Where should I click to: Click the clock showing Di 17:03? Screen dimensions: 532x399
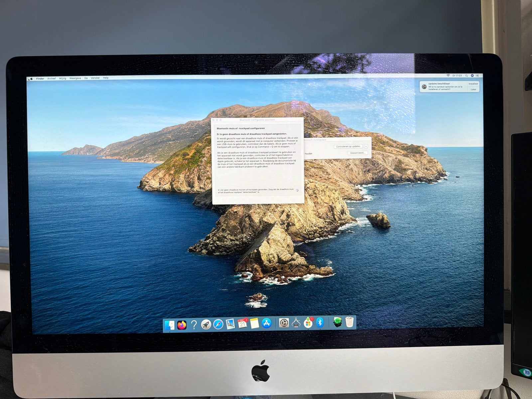click(x=457, y=75)
